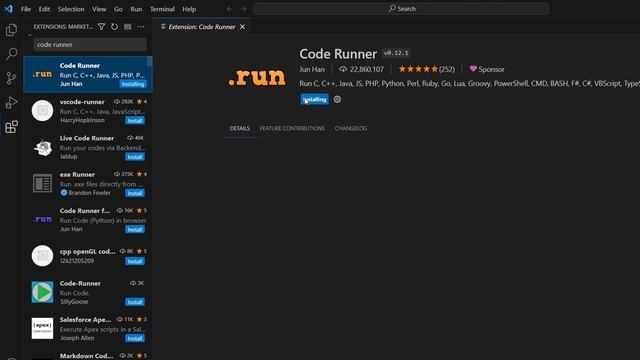Open the Selection menu
This screenshot has height=360, width=640.
click(71, 9)
